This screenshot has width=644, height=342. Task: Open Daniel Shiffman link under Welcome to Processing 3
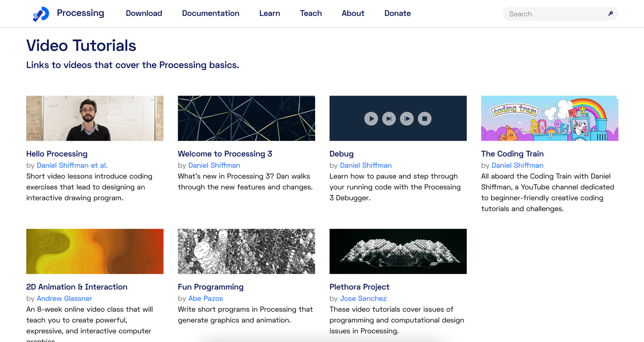[x=214, y=166]
